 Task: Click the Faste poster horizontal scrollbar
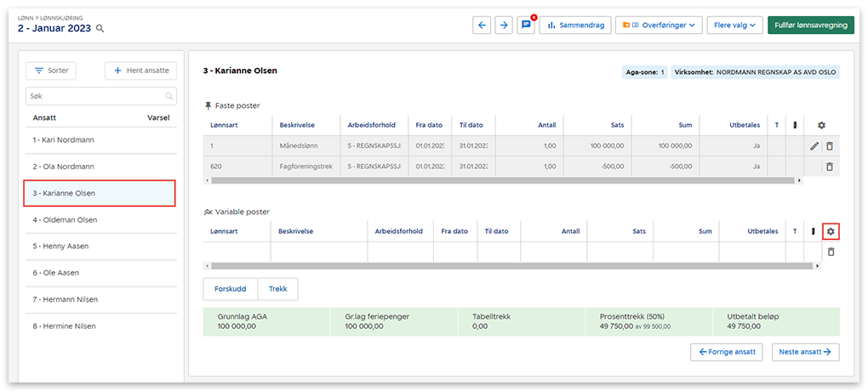tap(502, 180)
